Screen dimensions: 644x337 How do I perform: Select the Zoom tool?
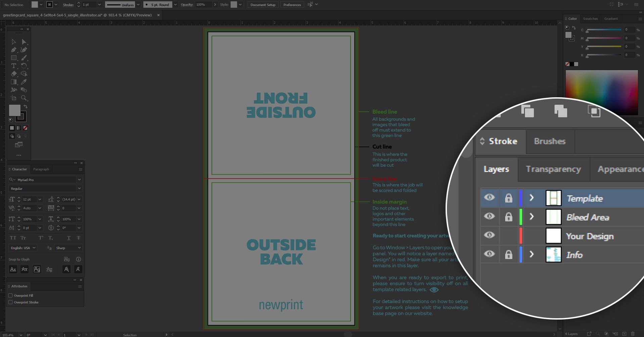click(24, 98)
